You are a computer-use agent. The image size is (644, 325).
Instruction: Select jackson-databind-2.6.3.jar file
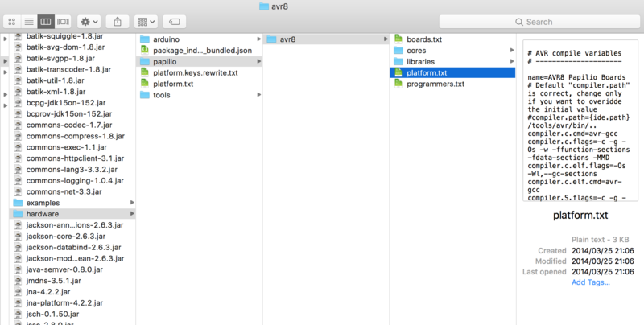pyautogui.click(x=72, y=247)
